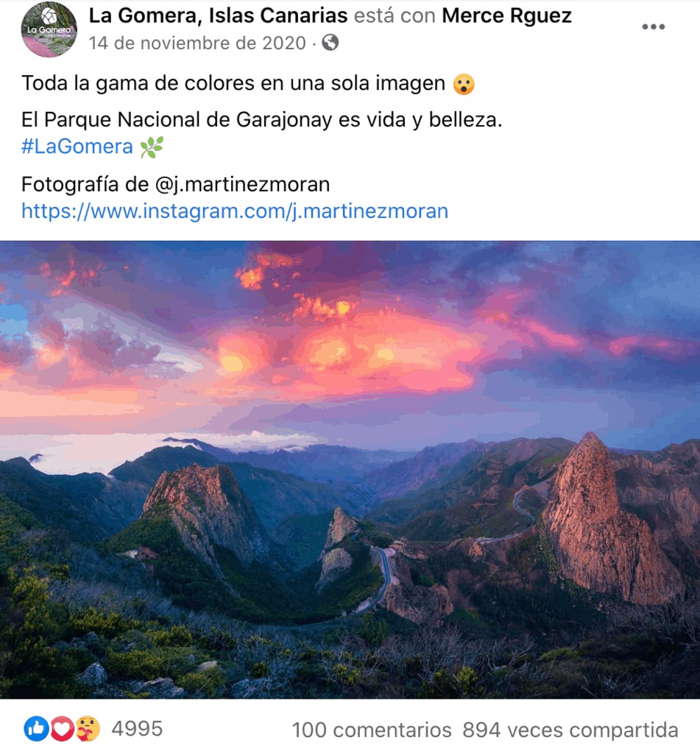Open the Garajonay sunset landscape photo
Viewport: 700px width, 754px height.
pos(350,469)
